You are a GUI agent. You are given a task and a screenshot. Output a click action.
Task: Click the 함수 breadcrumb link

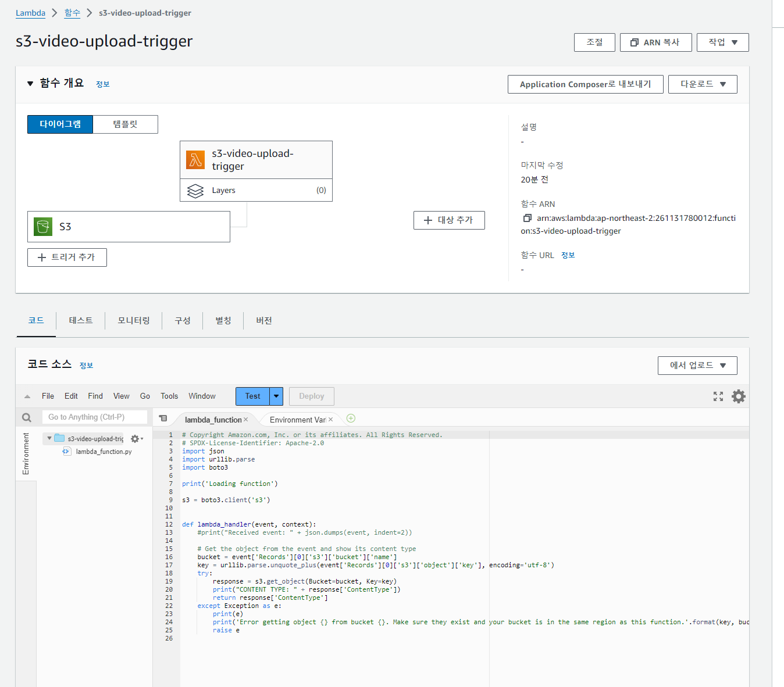pos(72,13)
